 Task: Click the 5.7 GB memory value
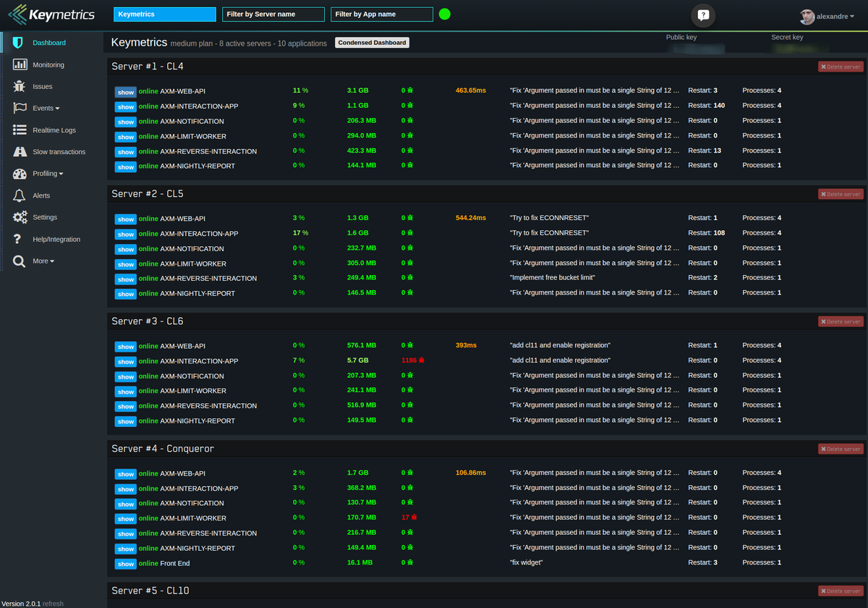click(x=357, y=360)
